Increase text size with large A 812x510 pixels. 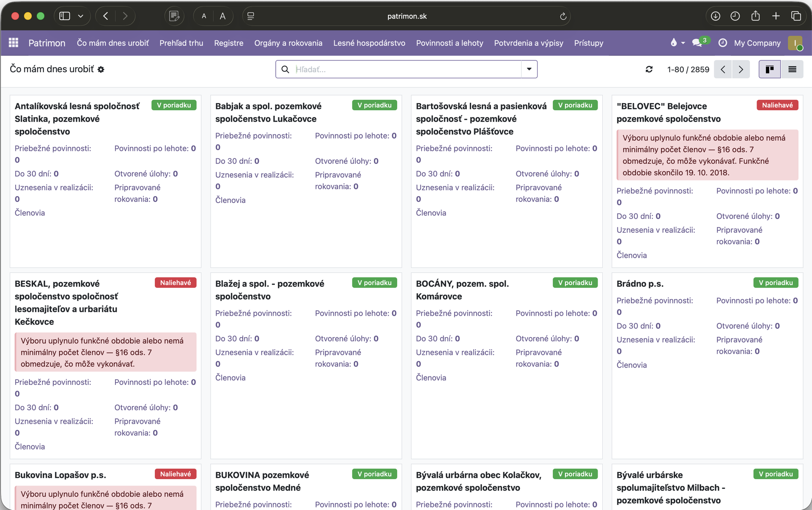tap(222, 16)
